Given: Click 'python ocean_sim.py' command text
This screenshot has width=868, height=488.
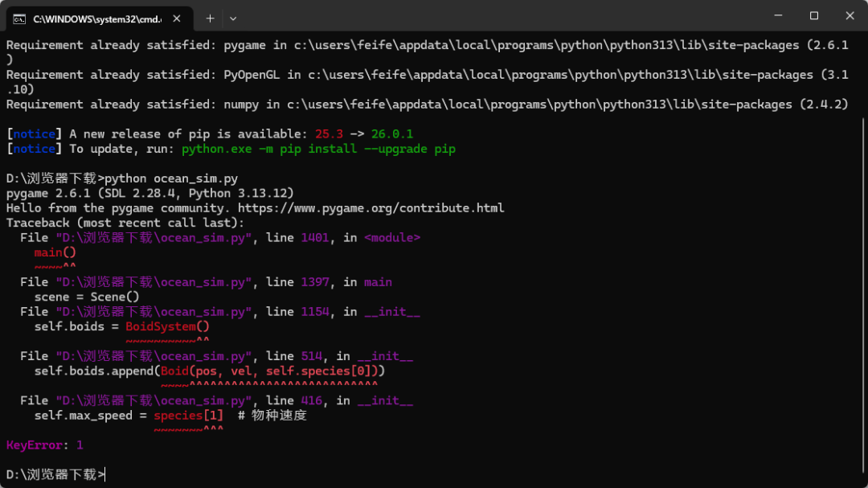Looking at the screenshot, I should pyautogui.click(x=171, y=179).
